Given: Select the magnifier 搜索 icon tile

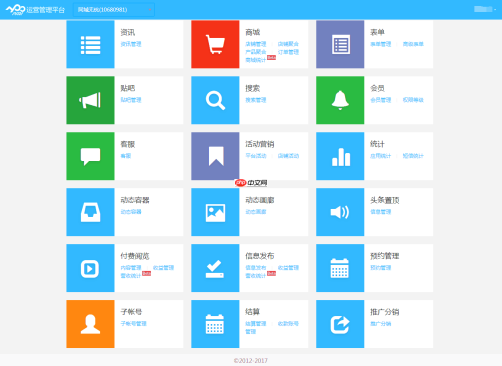Looking at the screenshot, I should tap(215, 100).
